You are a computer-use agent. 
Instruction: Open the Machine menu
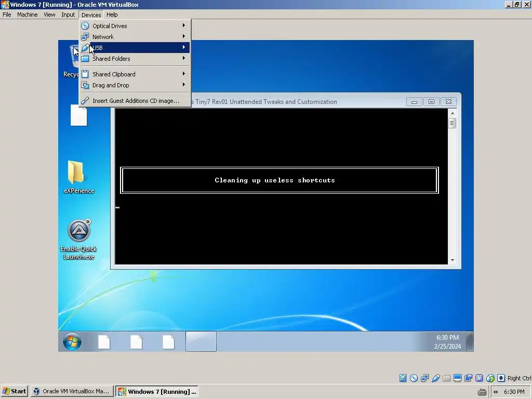(28, 15)
